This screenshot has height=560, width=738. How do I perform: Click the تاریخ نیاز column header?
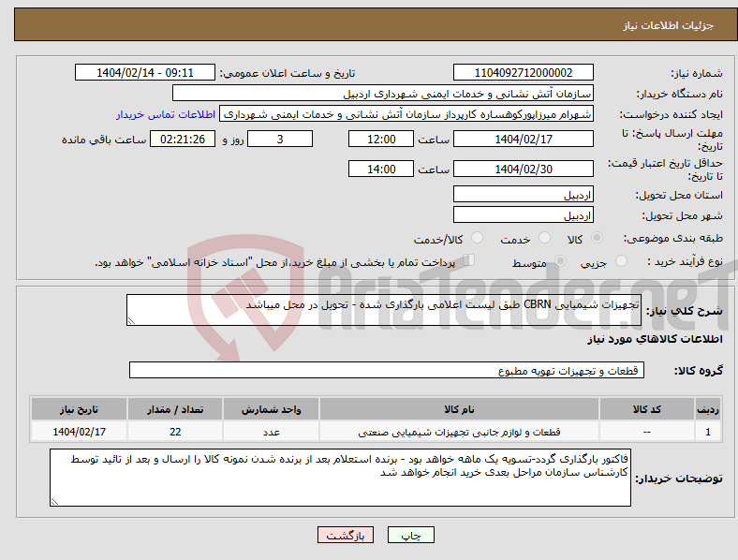pyautogui.click(x=79, y=409)
